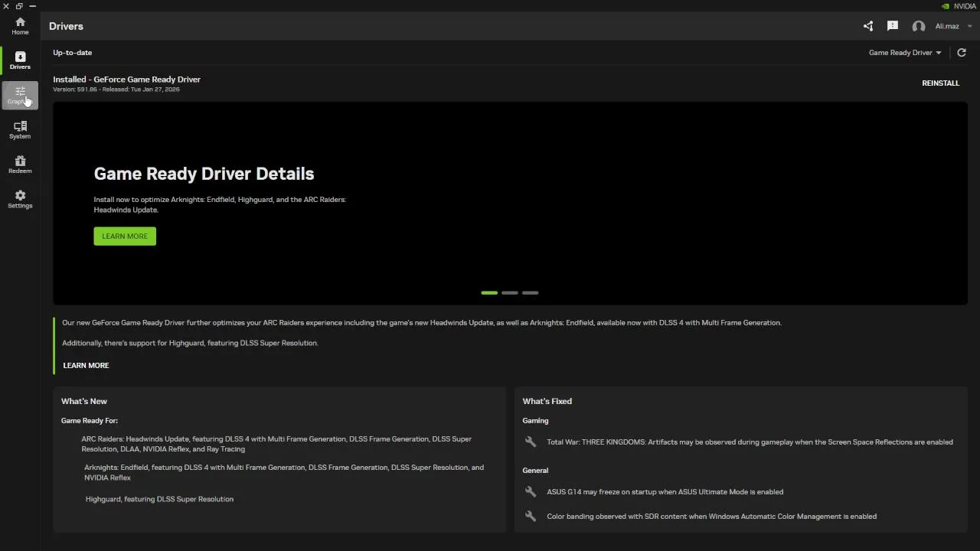Click the What's New heading
This screenshot has width=980, height=551.
point(84,401)
